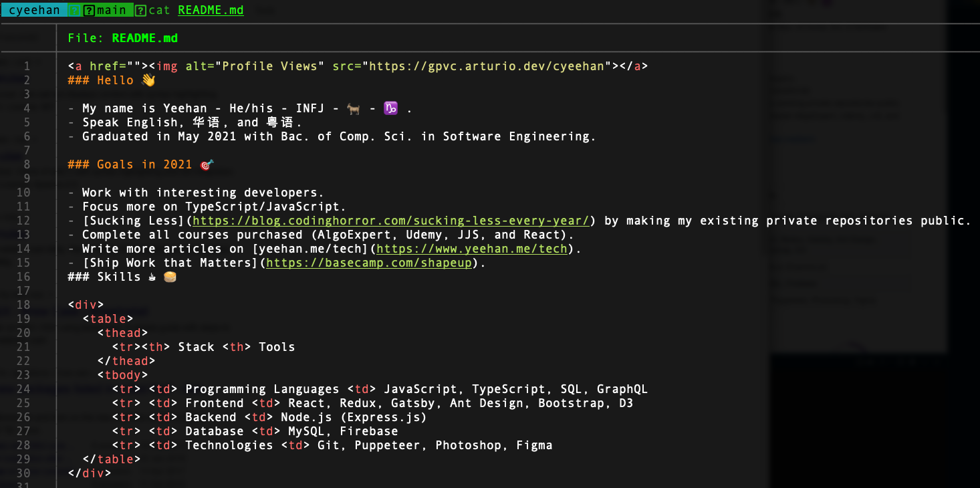
Task: Click the File: README.md header
Action: pyautogui.click(x=123, y=38)
